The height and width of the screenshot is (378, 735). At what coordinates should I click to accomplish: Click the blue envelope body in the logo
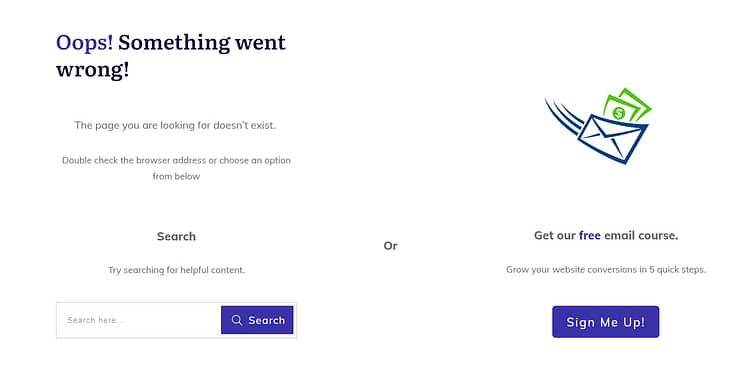pos(612,139)
